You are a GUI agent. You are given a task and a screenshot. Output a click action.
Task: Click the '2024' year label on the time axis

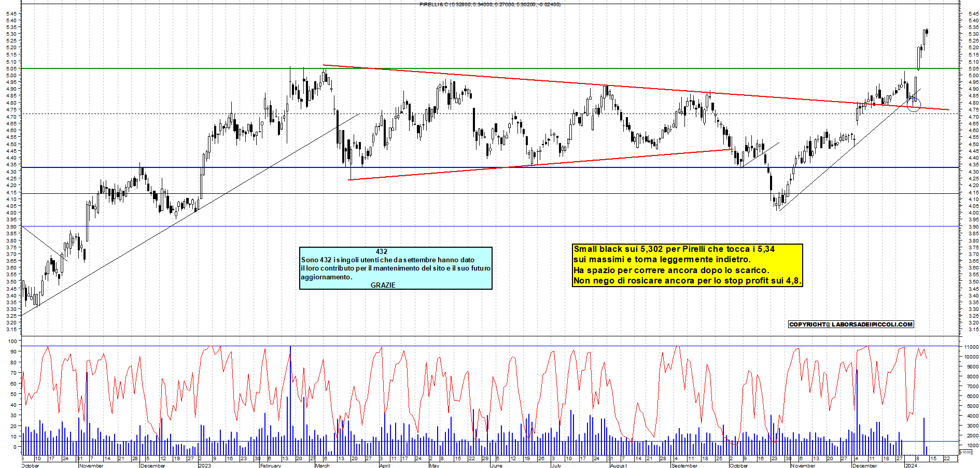pyautogui.click(x=911, y=465)
